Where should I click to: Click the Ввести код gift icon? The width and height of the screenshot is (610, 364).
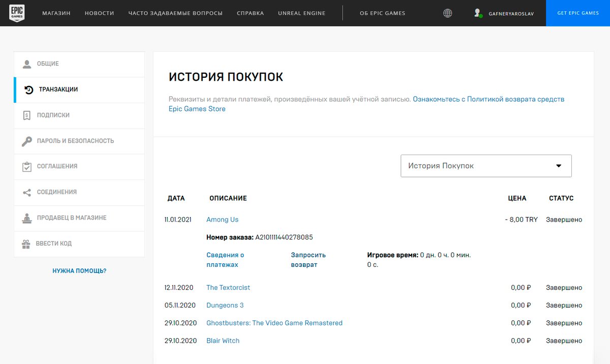(x=26, y=244)
